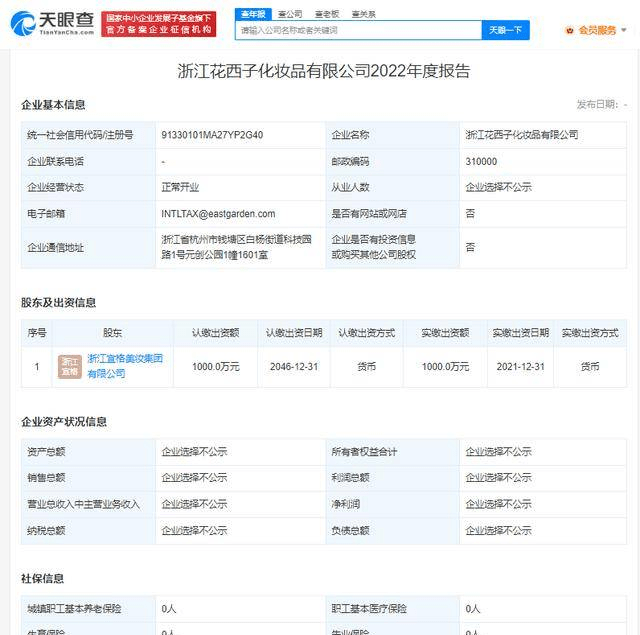Screen dimensions: 640x635
Task: Select the 查公司 search tab
Action: [290, 14]
